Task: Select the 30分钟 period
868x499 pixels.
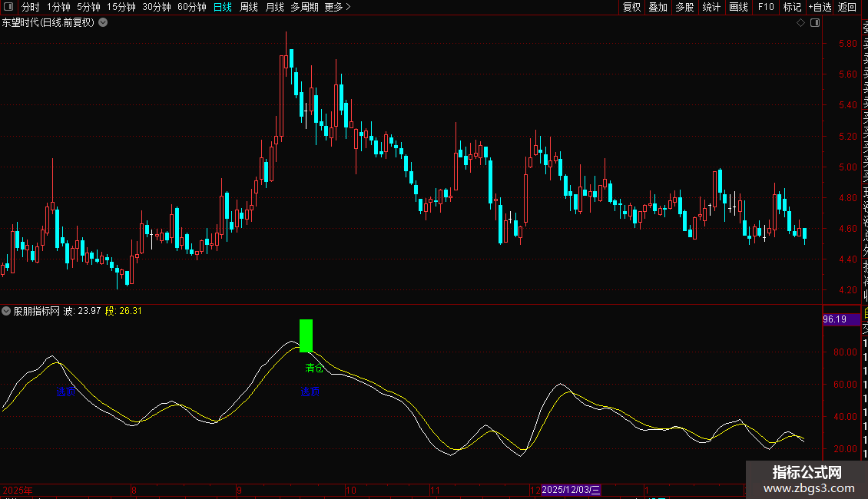Action: pos(157,7)
